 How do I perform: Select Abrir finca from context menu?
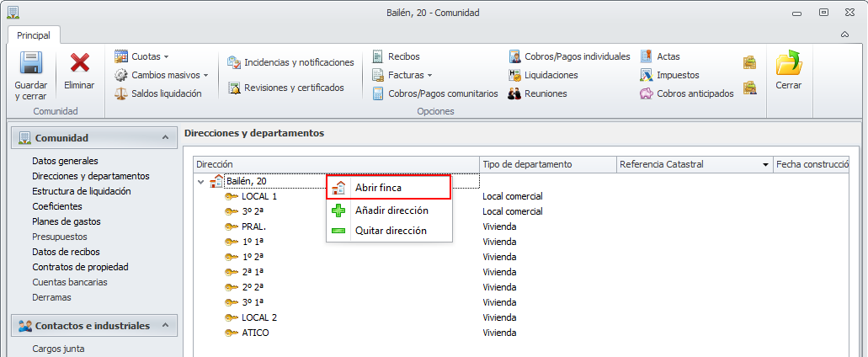coord(378,187)
